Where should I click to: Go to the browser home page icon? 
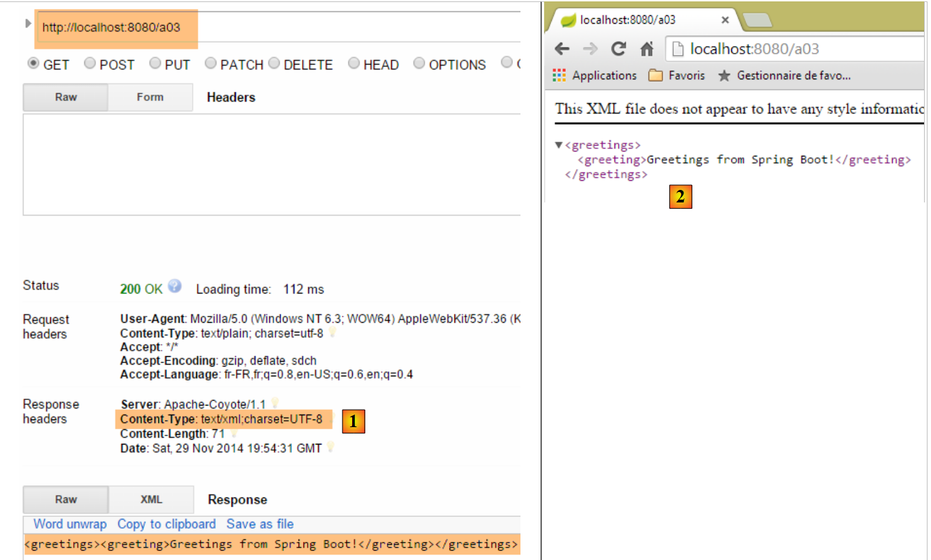click(x=646, y=49)
